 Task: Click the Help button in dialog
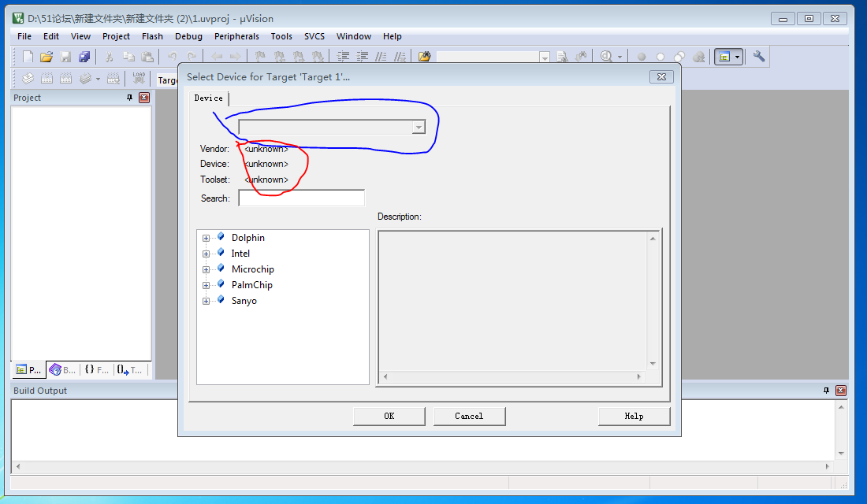tap(634, 416)
